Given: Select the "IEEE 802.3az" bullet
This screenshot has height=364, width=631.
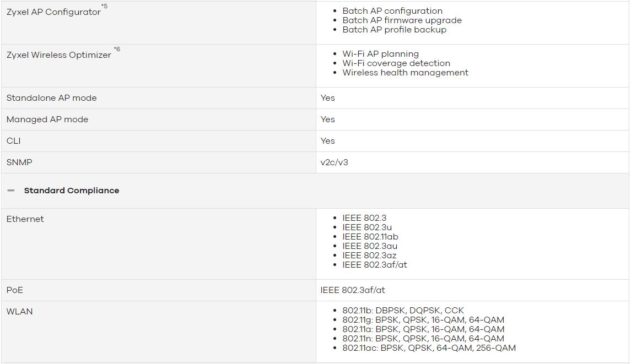Looking at the screenshot, I should 369,256.
